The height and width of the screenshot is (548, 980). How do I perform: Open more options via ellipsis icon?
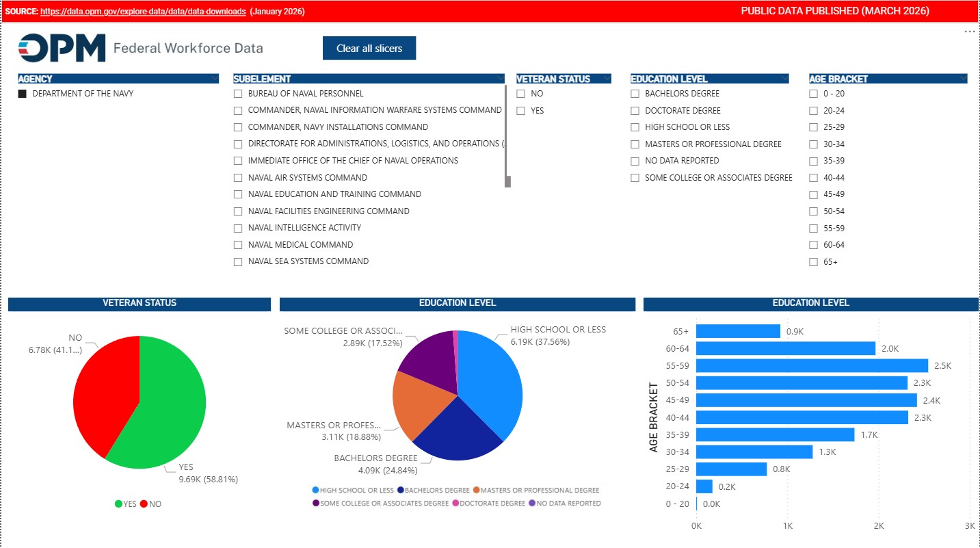pyautogui.click(x=970, y=31)
